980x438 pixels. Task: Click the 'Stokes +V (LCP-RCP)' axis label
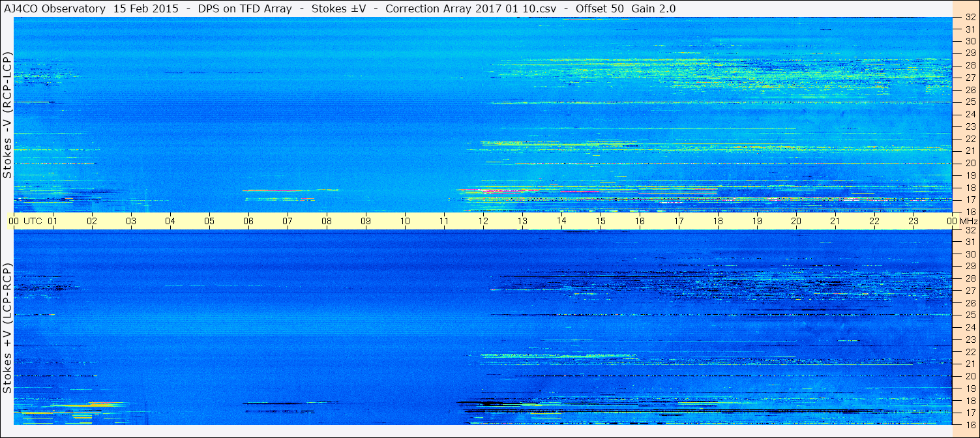7,328
